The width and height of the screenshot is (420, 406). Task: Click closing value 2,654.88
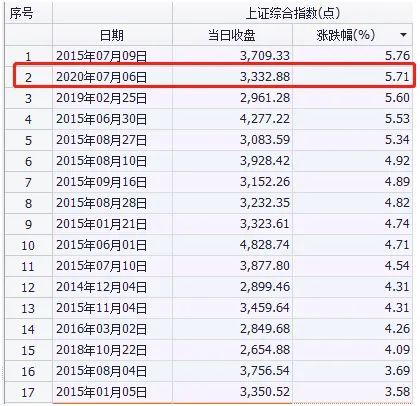(265, 350)
